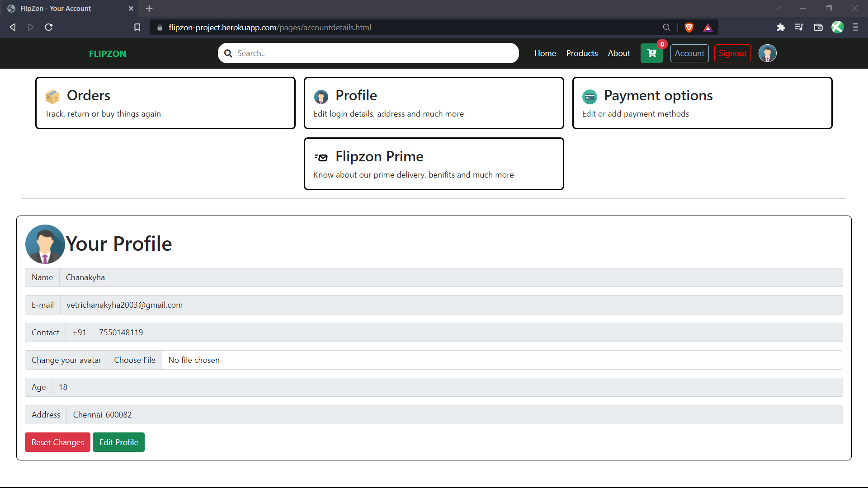Focus the Search input field
The image size is (868, 488).
[374, 53]
